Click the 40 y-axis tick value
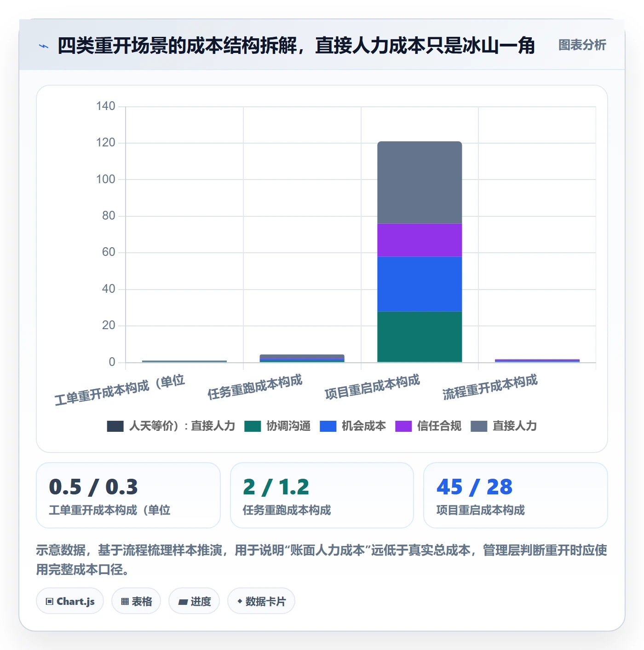Image resolution: width=644 pixels, height=650 pixels. 109,289
